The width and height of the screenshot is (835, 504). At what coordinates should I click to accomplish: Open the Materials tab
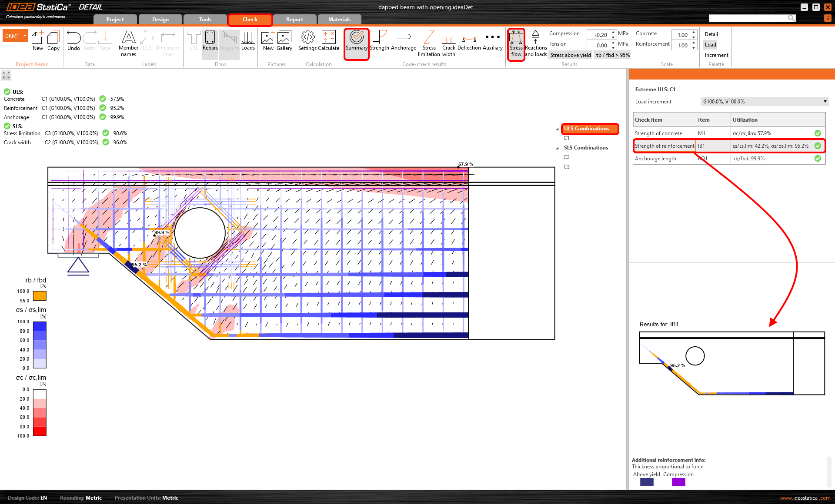point(339,20)
